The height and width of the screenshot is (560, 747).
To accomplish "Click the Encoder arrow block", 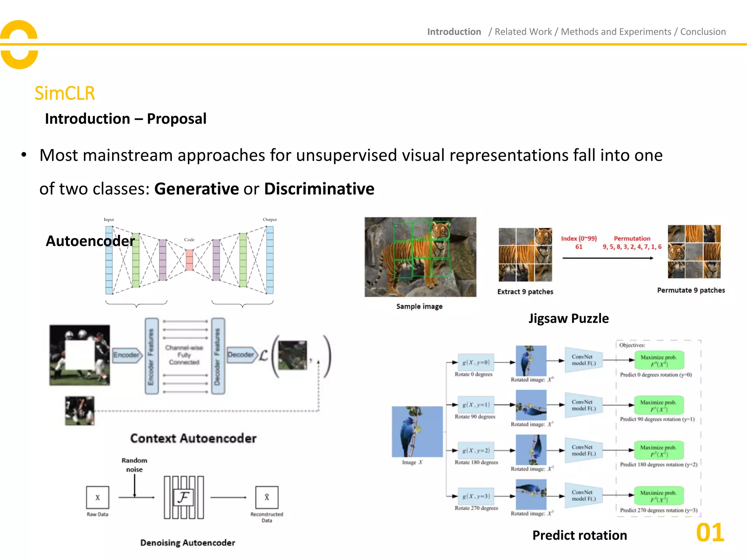I will point(127,355).
